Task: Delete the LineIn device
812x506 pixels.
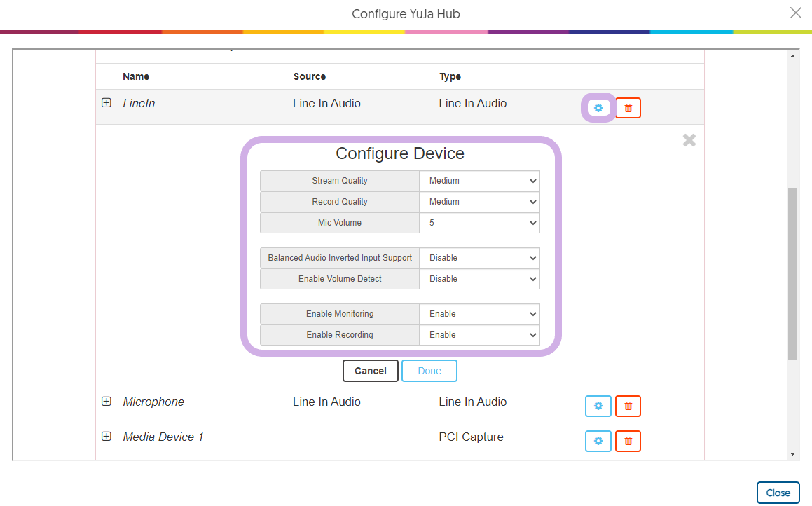Action: (x=628, y=108)
